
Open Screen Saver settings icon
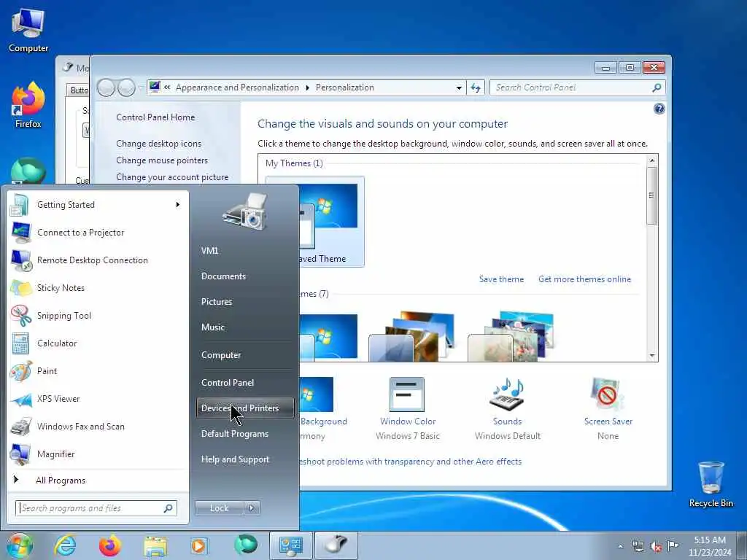click(x=608, y=394)
